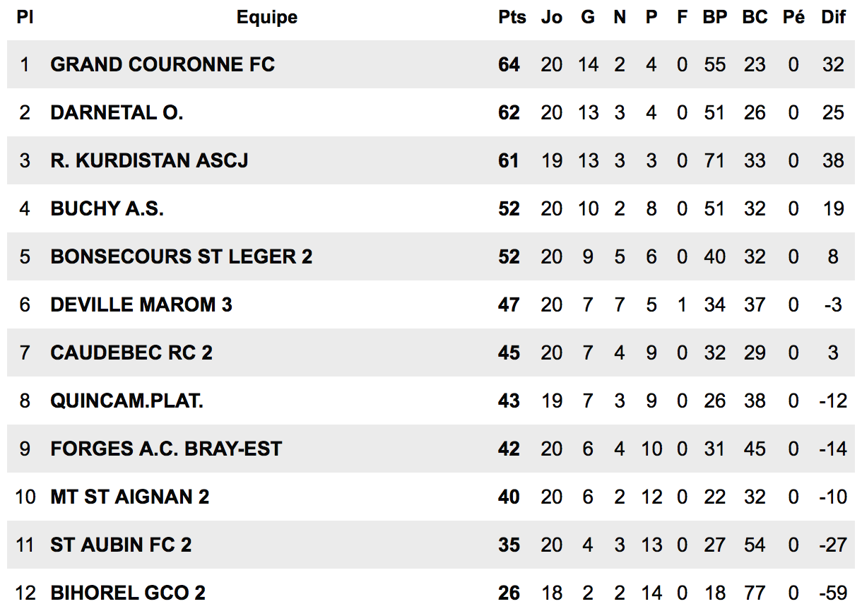Click the BC column header
Screen dimensions: 862x616
click(755, 18)
